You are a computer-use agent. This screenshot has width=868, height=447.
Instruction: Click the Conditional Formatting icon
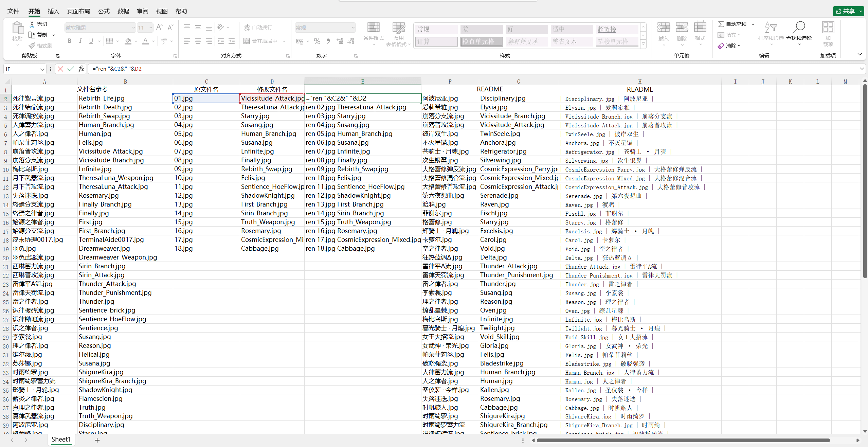click(373, 28)
